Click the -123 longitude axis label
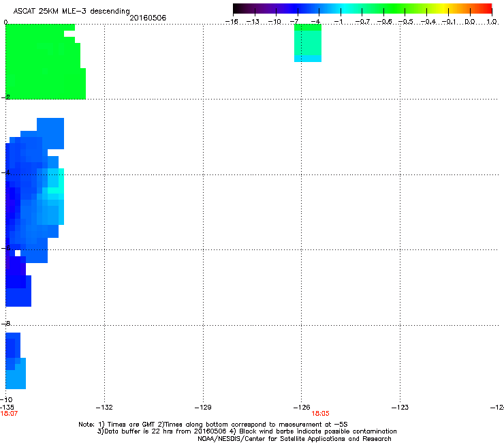The height and width of the screenshot is (443, 504). [x=400, y=408]
